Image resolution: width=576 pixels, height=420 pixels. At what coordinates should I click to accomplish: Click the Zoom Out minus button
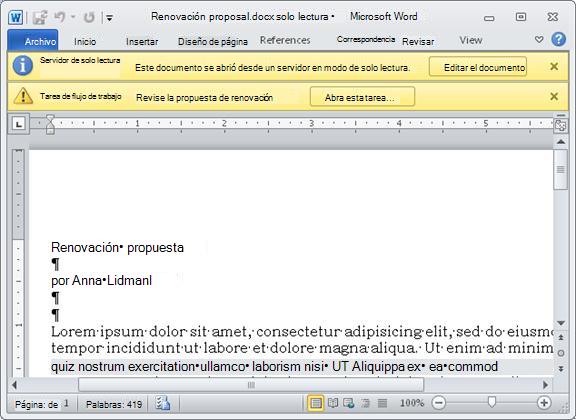pyautogui.click(x=439, y=403)
